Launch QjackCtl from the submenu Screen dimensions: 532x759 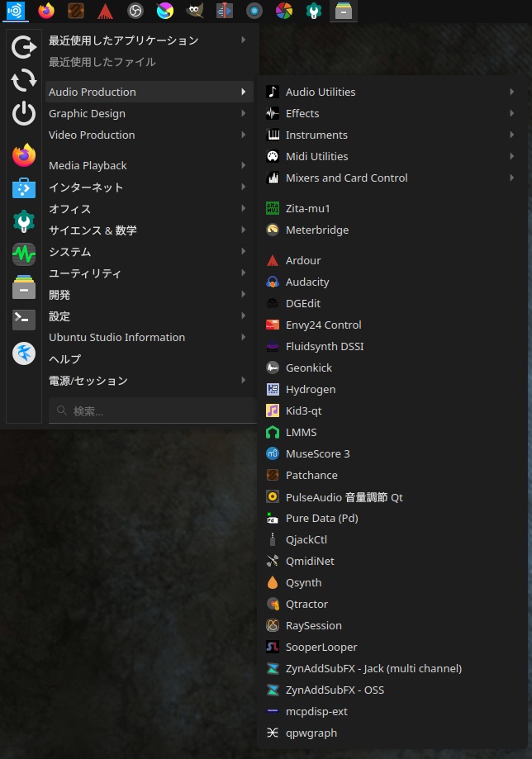[392, 539]
